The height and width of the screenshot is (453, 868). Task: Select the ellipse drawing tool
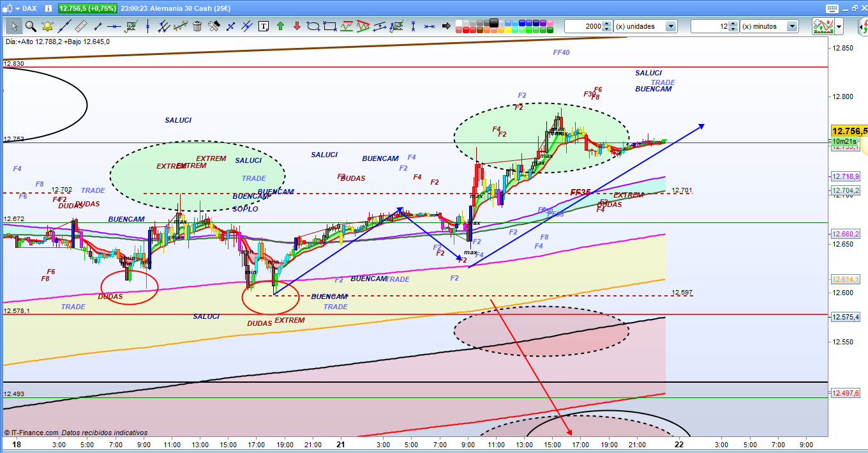pyautogui.click(x=313, y=26)
